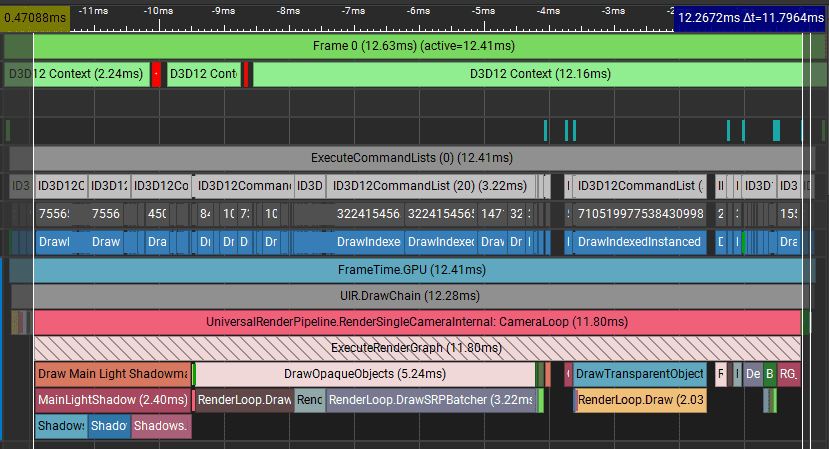The width and height of the screenshot is (829, 449).
Task: Select the D3D12 Context (12.16ms) block
Action: [x=539, y=74]
